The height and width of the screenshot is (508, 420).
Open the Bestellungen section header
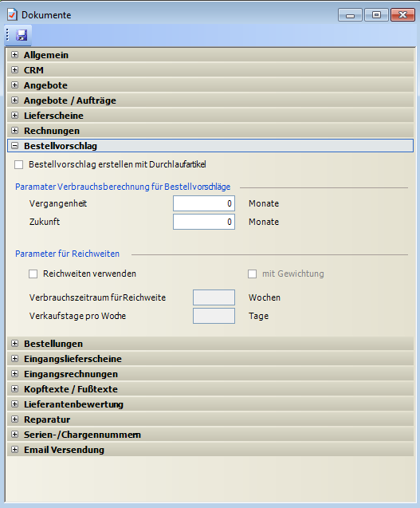tap(210, 344)
